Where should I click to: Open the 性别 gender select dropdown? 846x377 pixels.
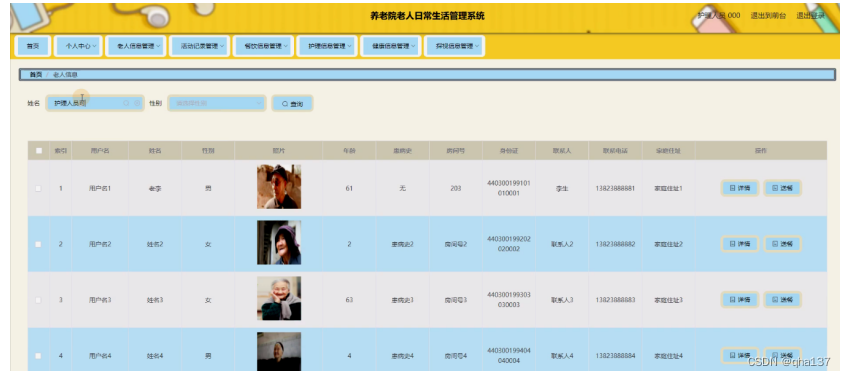pyautogui.click(x=217, y=103)
